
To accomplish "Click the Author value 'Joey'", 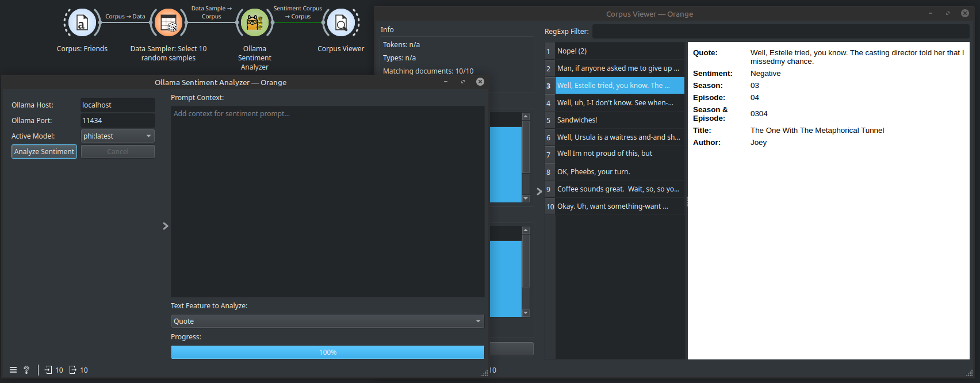I will (759, 143).
